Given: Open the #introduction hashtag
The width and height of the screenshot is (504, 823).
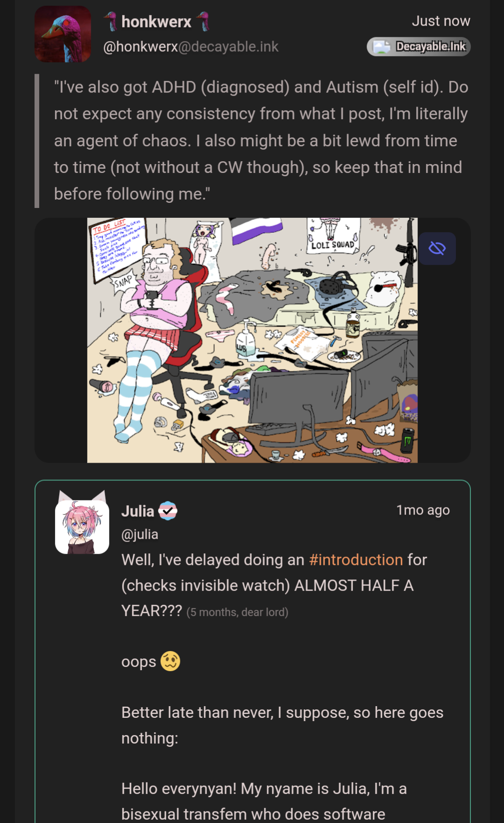Looking at the screenshot, I should pyautogui.click(x=356, y=559).
